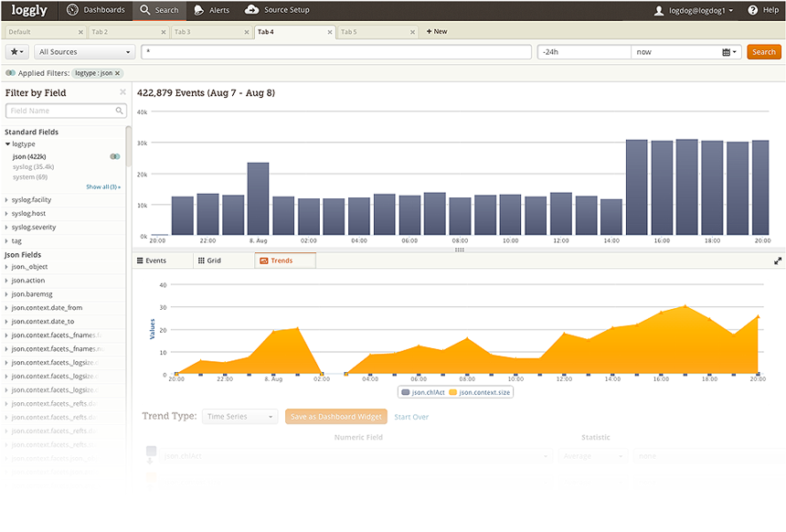
Task: Open the All Sources dropdown
Action: (x=84, y=51)
